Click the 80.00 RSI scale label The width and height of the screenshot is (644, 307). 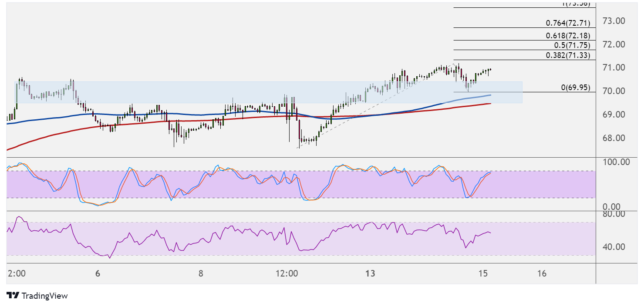coord(613,214)
